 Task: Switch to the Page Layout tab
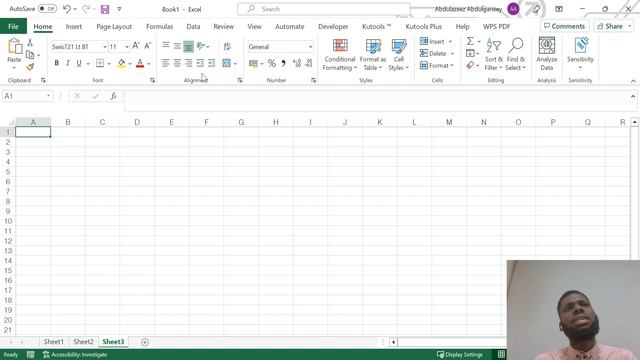click(x=114, y=27)
